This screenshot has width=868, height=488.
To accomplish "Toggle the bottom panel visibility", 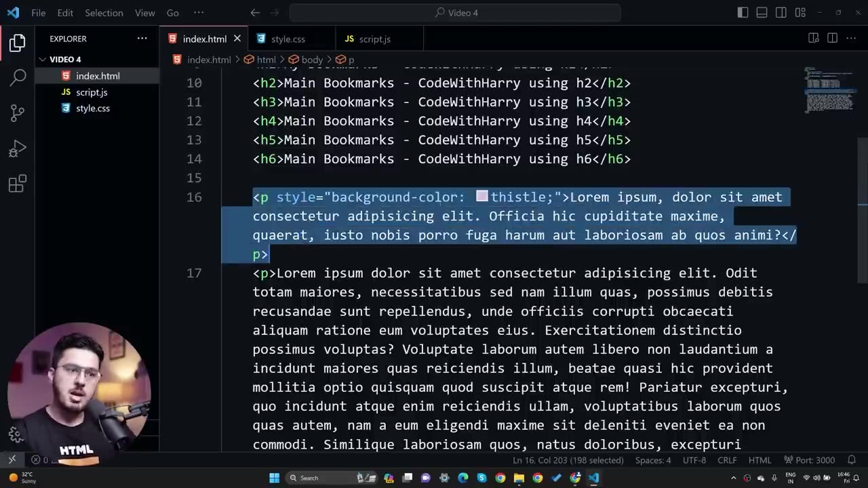I will point(762,13).
